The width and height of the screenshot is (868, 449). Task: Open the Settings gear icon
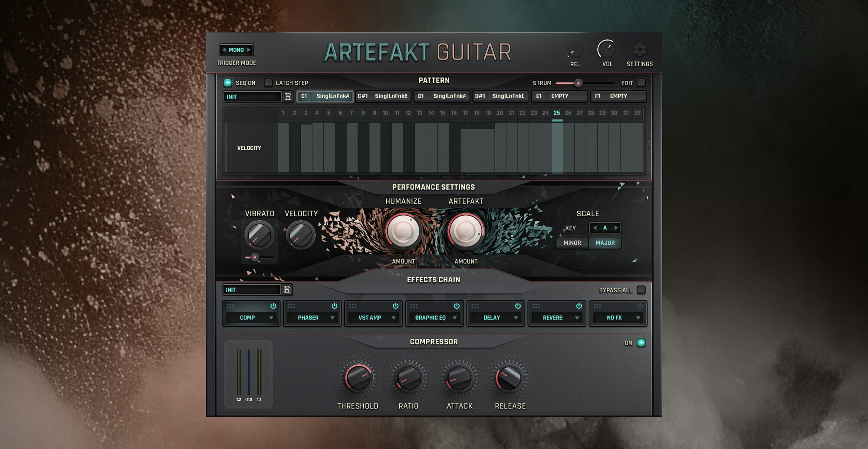click(x=640, y=50)
